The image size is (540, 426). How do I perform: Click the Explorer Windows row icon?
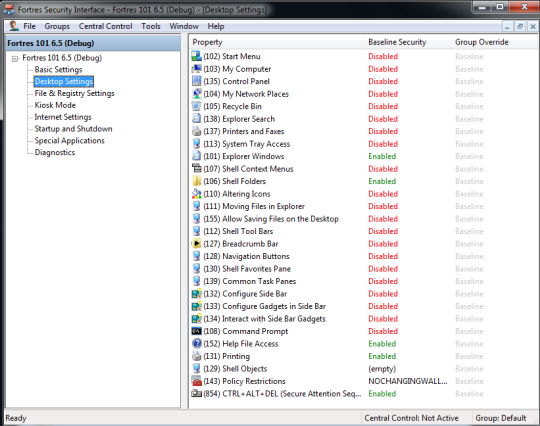(196, 156)
